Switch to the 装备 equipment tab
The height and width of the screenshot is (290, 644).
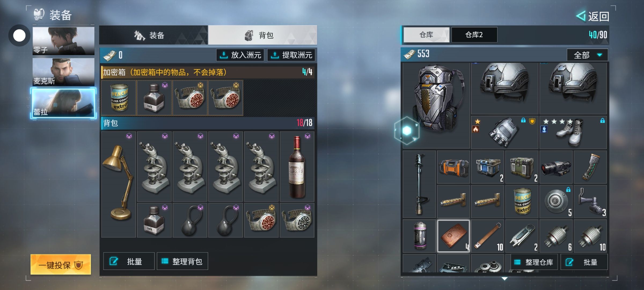[x=153, y=35]
